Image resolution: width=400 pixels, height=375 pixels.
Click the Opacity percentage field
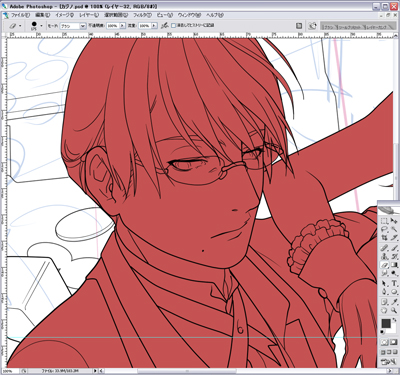113,25
